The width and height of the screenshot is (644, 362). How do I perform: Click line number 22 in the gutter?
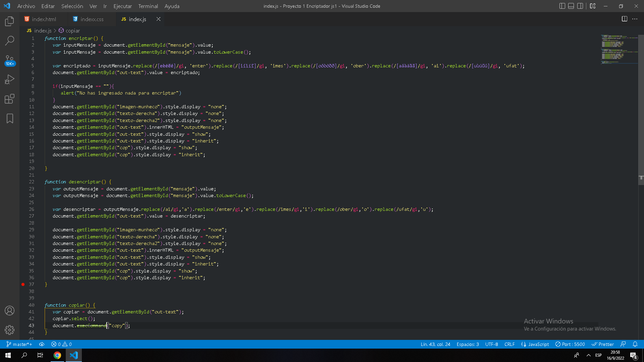pyautogui.click(x=31, y=182)
